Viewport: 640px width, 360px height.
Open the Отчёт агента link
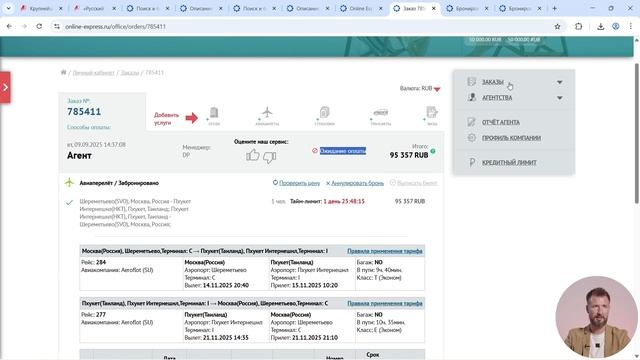tap(500, 122)
